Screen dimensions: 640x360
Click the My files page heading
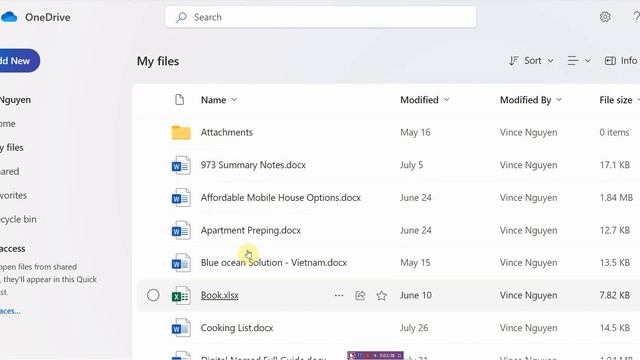(x=158, y=61)
